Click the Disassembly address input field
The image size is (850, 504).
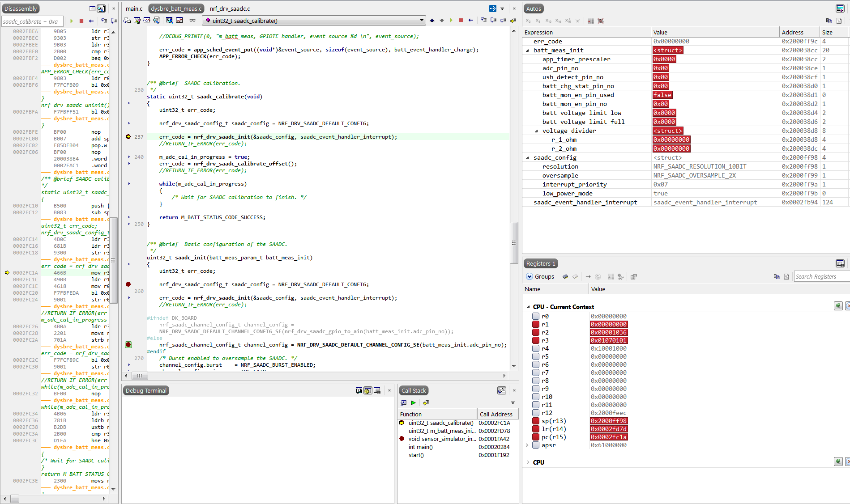32,21
